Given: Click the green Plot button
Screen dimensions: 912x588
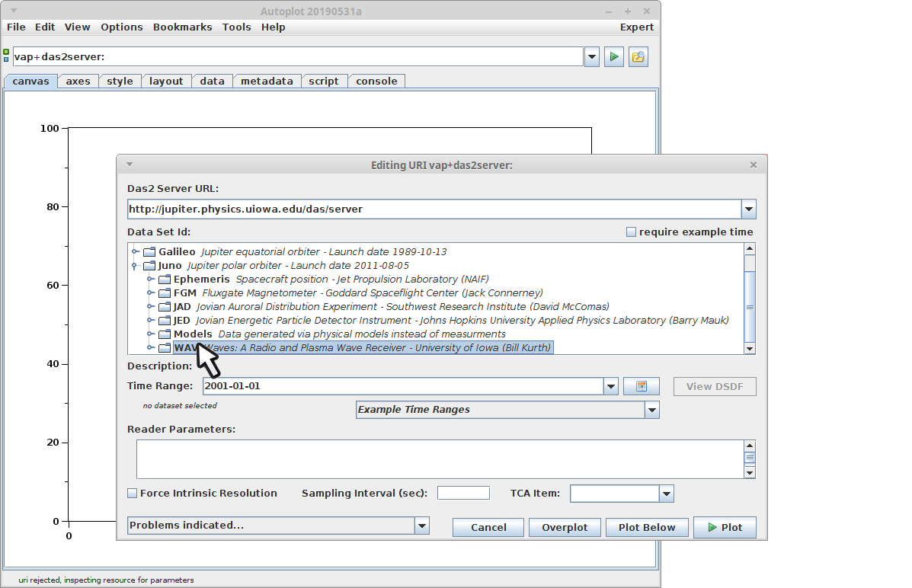Looking at the screenshot, I should pyautogui.click(x=725, y=528).
